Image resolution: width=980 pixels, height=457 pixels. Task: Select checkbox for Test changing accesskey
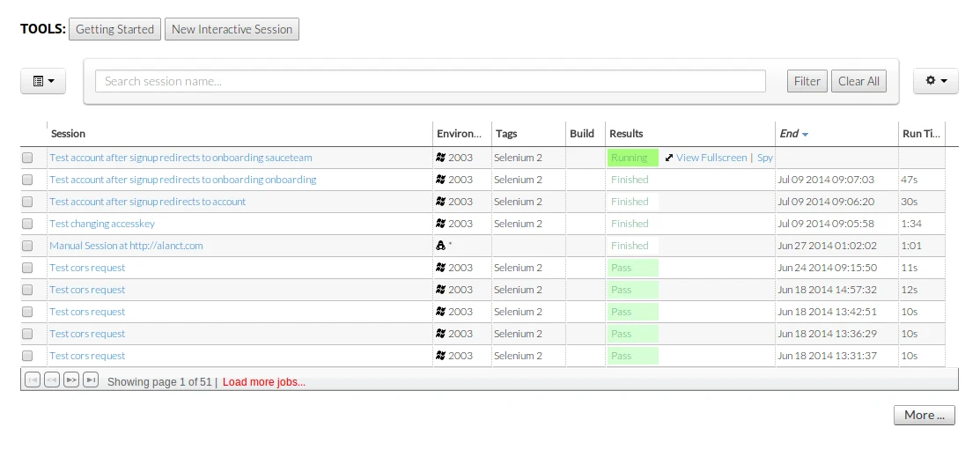click(27, 224)
